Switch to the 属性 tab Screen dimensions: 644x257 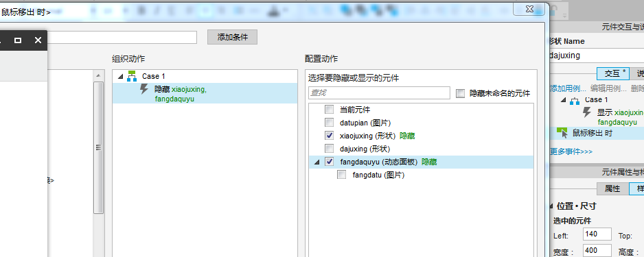click(612, 188)
